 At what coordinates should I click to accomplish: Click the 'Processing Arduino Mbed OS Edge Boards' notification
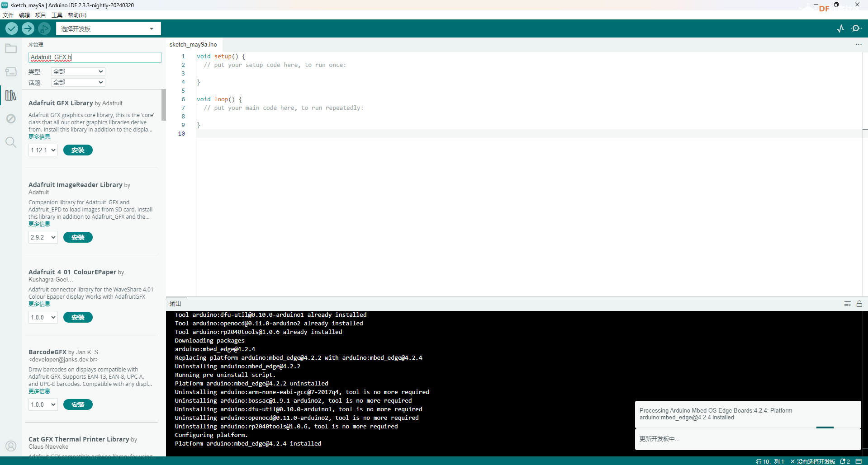point(748,414)
